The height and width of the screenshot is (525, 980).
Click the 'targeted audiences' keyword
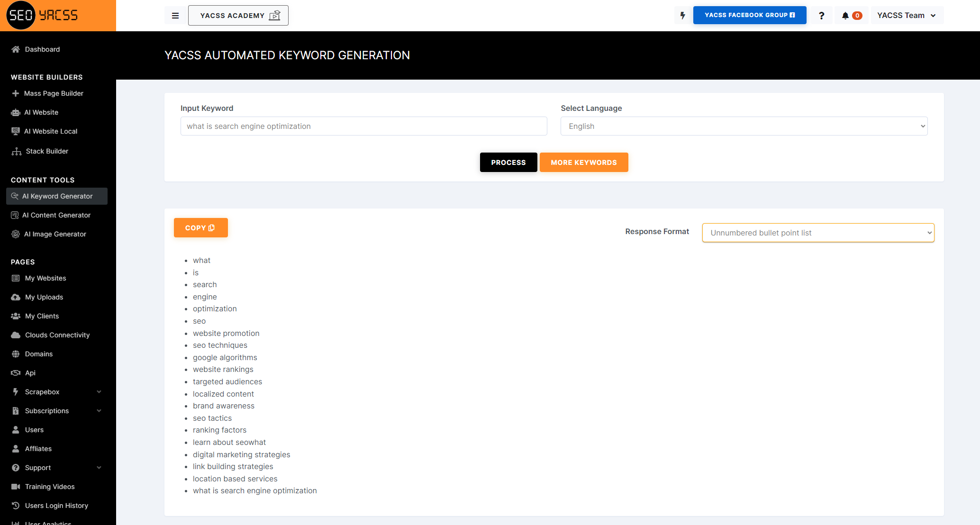pyautogui.click(x=227, y=381)
